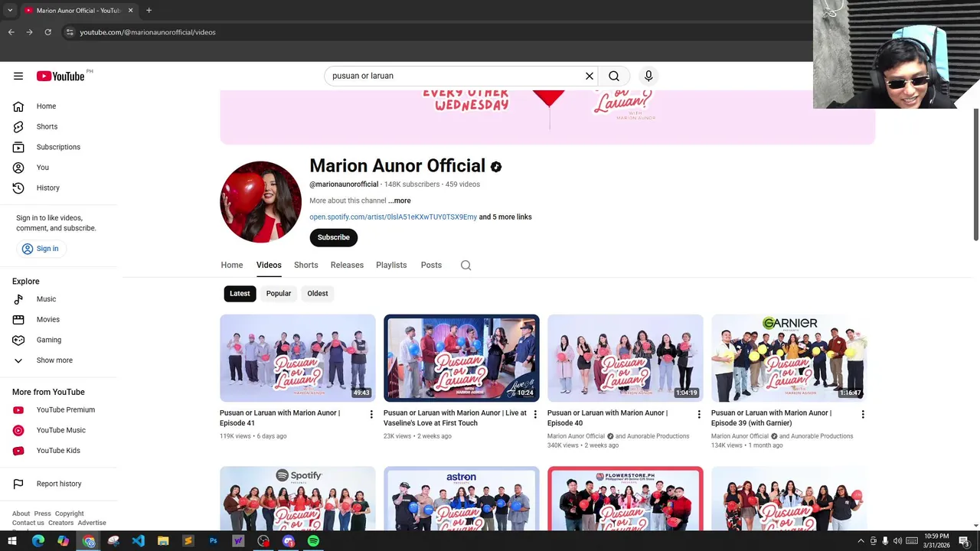The image size is (980, 551).
Task: Switch to the channel Shorts tab
Action: [x=305, y=266]
